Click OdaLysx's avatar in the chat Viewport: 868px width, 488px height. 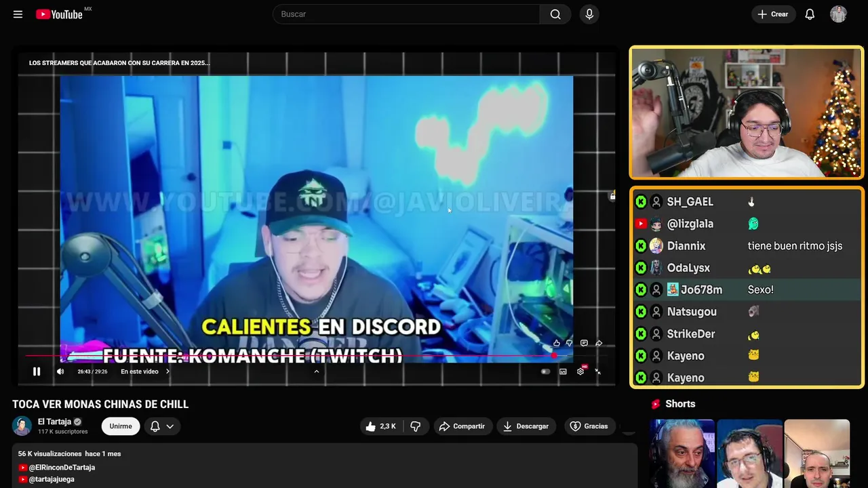pos(656,268)
